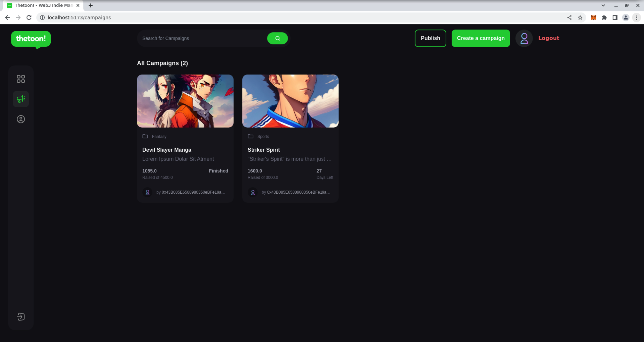Click the Sports category folder icon
This screenshot has width=644, height=342.
tap(250, 136)
